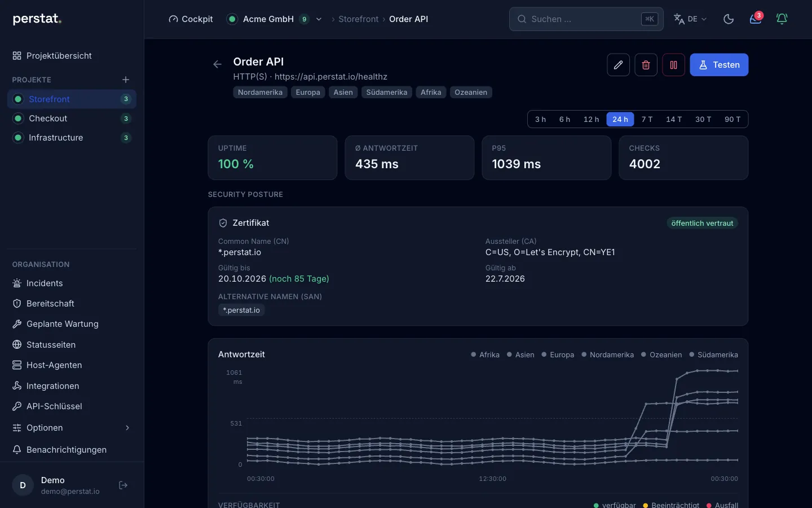This screenshot has height=508, width=812.
Task: Click the perstat logo
Action: coord(37,19)
